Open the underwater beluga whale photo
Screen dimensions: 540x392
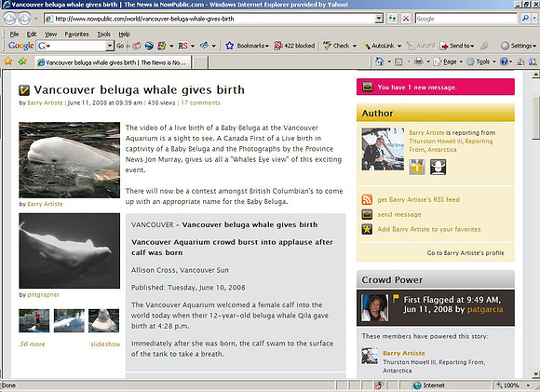coord(70,250)
